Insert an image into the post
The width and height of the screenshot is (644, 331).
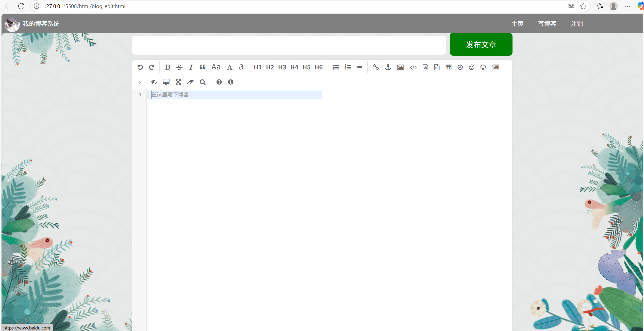click(401, 67)
